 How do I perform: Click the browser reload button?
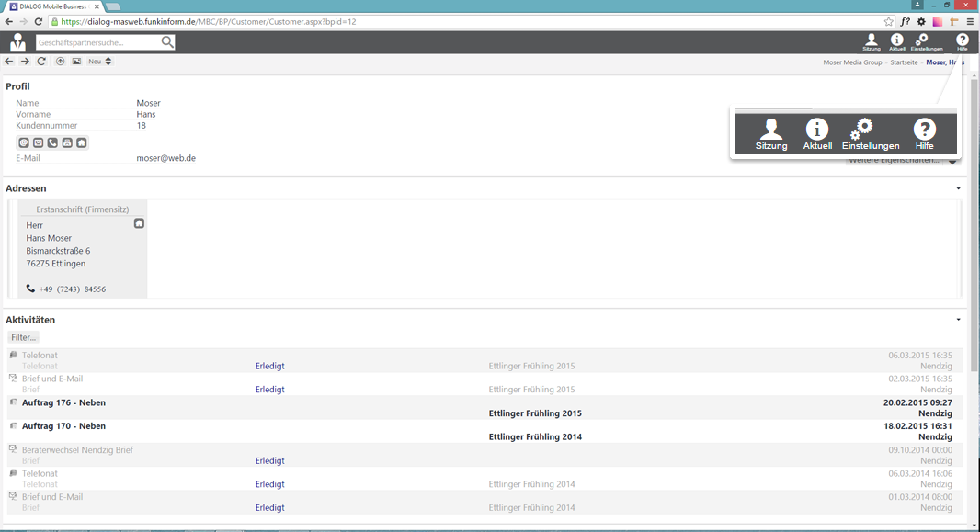coord(38,21)
